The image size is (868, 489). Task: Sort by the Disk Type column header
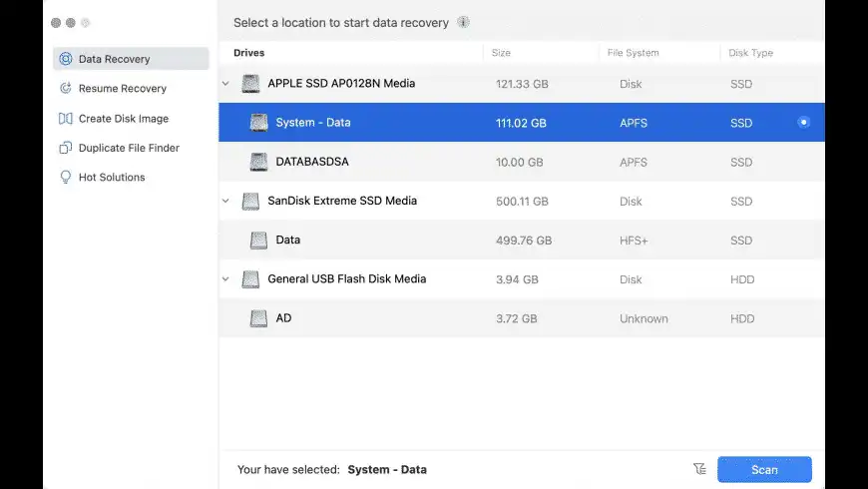tap(750, 53)
